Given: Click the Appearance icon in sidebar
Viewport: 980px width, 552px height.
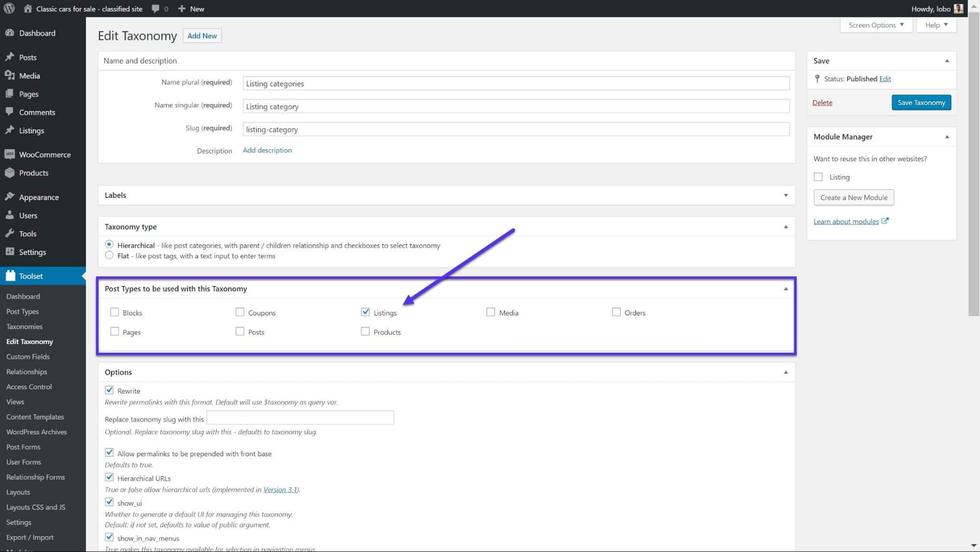Looking at the screenshot, I should [x=10, y=196].
